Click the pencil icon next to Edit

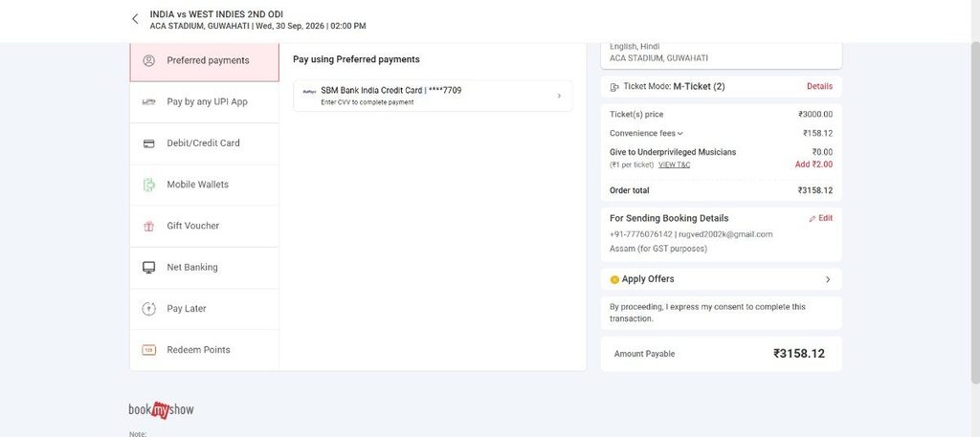click(813, 218)
